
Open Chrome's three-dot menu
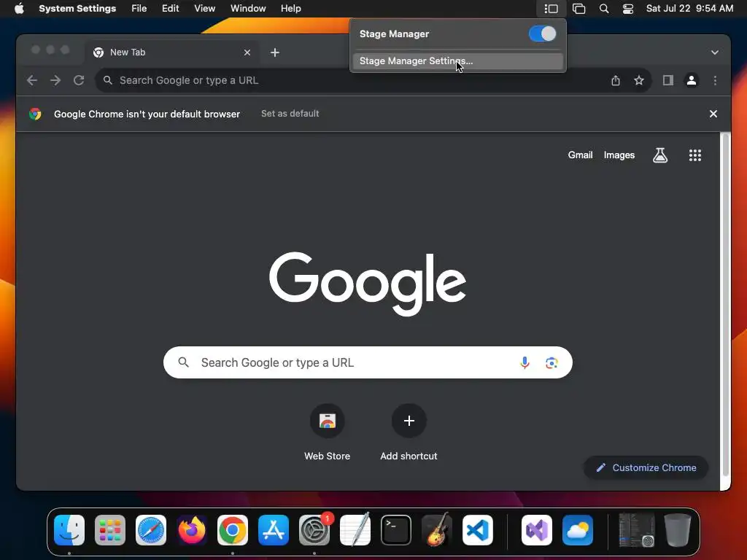715,80
